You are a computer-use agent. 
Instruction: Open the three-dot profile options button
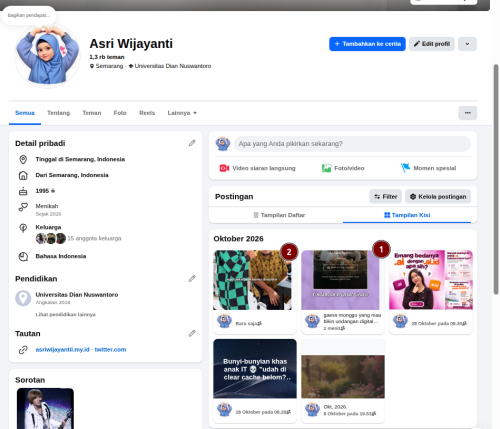point(468,113)
